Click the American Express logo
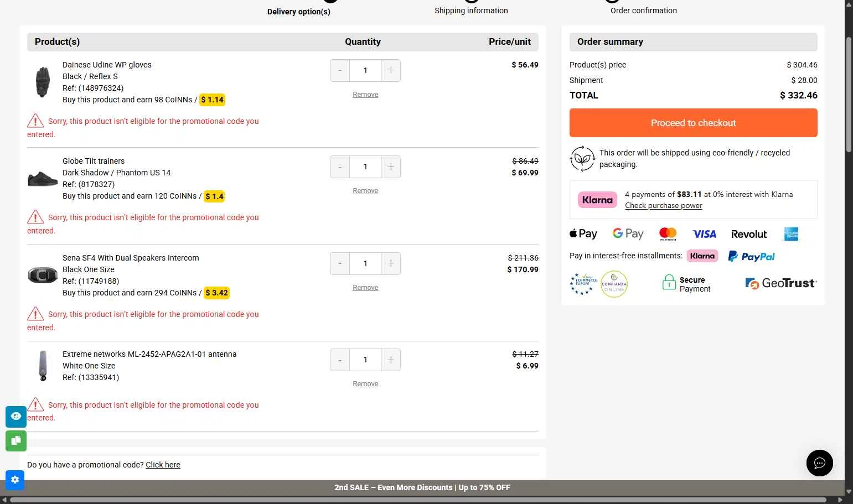 791,234
